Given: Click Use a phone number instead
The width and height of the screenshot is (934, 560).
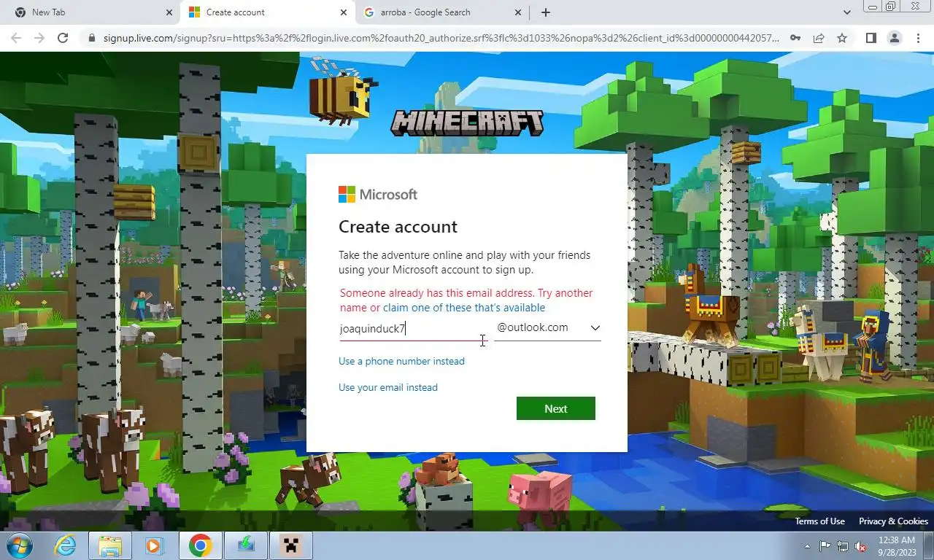Looking at the screenshot, I should 401,361.
